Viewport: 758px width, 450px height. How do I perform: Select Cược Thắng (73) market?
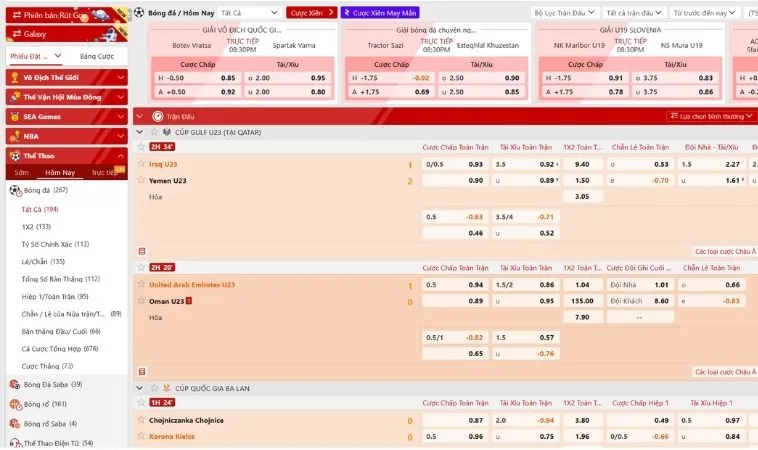pos(47,366)
